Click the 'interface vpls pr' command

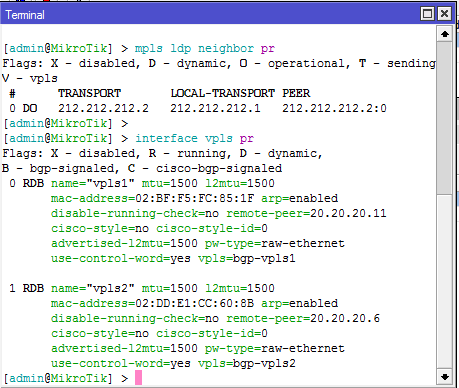194,139
